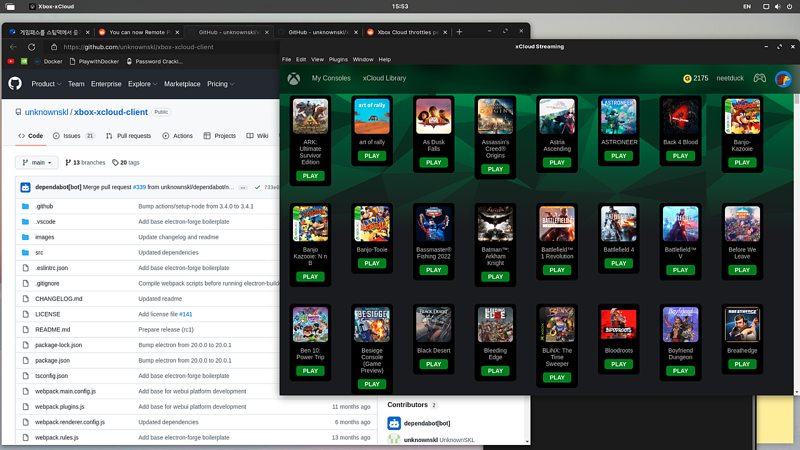Open the Battlefield 4 cover image
This screenshot has height=450, width=800.
pos(618,224)
